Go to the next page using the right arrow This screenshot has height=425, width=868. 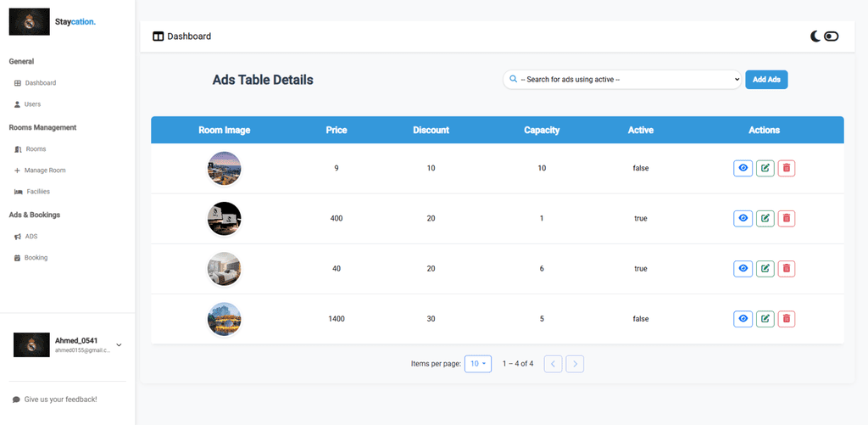tap(575, 364)
